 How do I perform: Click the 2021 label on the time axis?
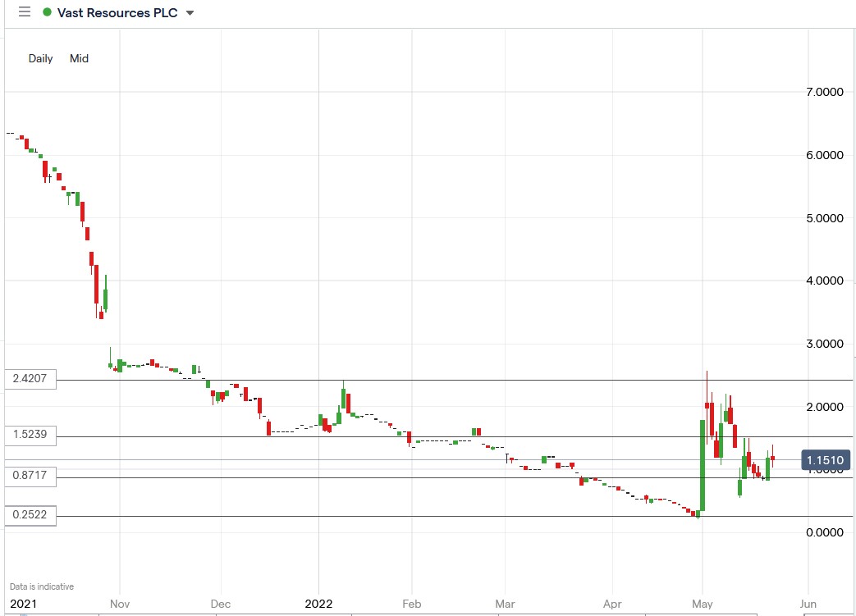[25, 604]
